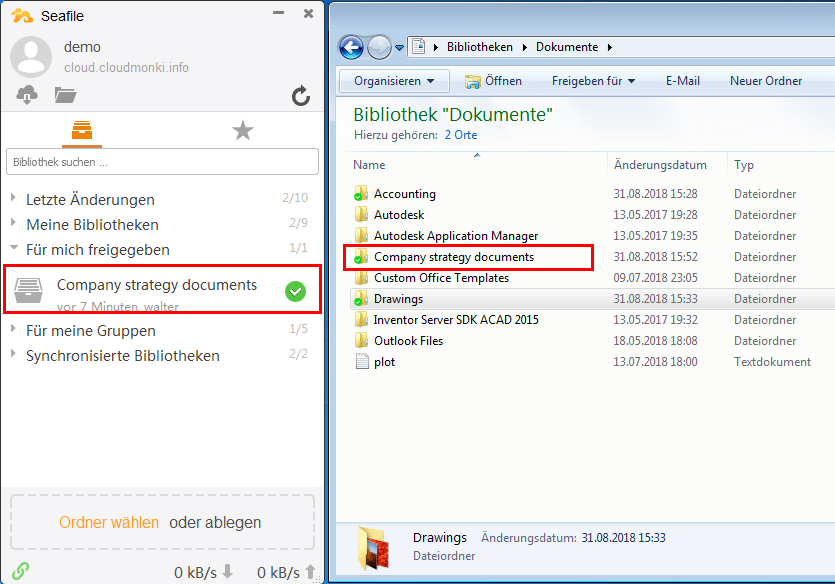The image size is (835, 584).
Task: Click the download speed arrow icon
Action: tap(227, 571)
